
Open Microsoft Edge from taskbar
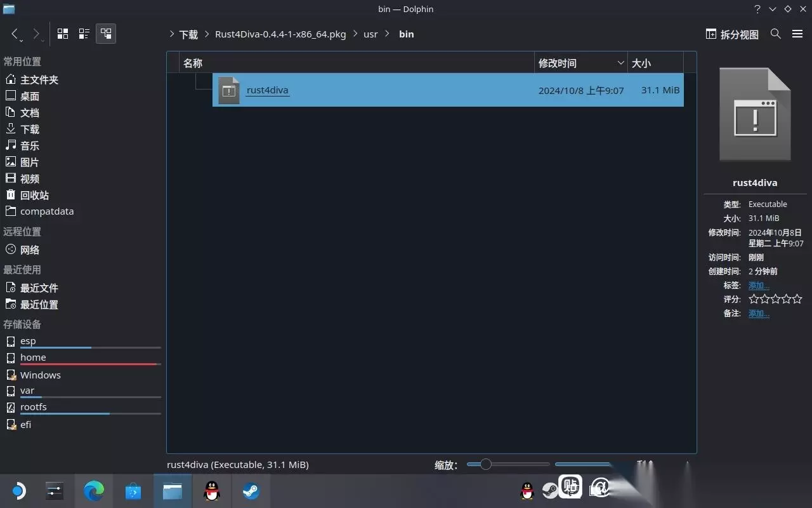click(x=94, y=491)
